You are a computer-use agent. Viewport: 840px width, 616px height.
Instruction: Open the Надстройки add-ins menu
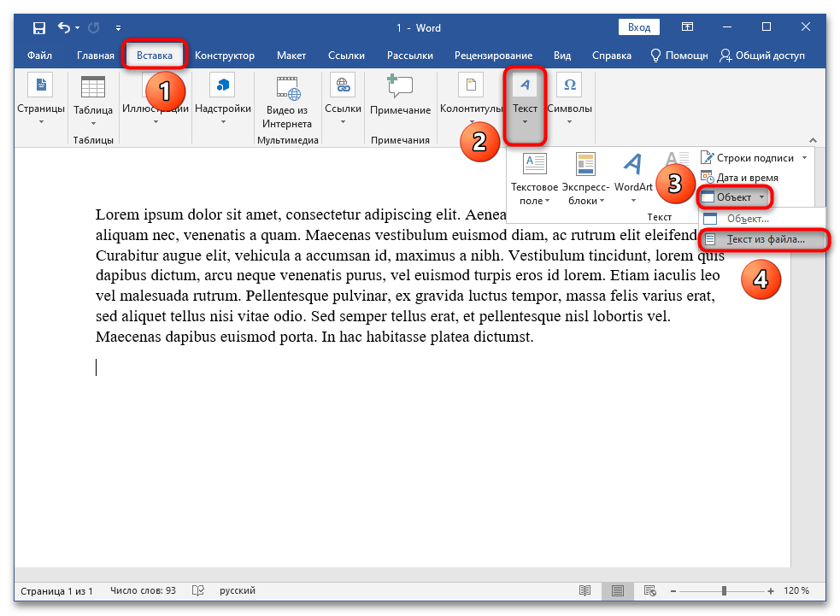[x=223, y=100]
